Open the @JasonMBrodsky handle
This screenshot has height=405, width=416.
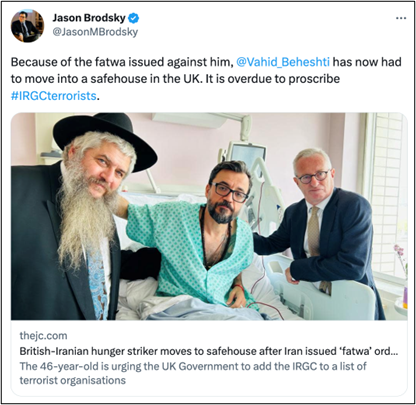(95, 32)
